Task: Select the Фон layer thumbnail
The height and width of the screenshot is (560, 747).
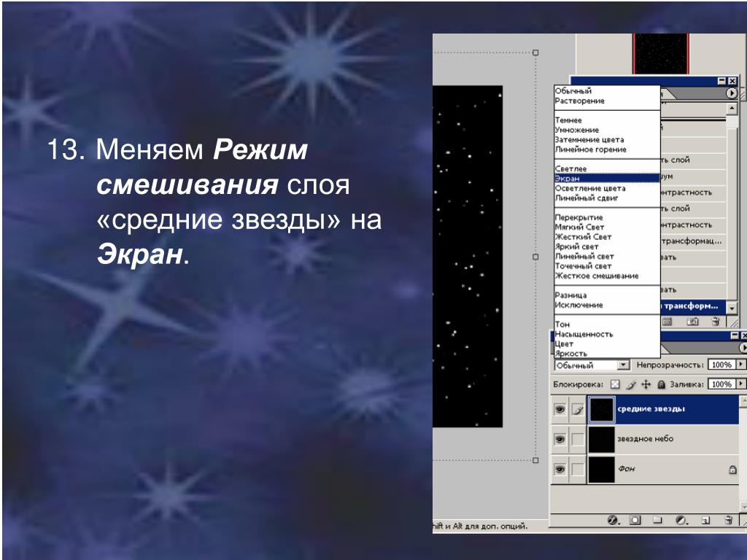Action: point(601,470)
